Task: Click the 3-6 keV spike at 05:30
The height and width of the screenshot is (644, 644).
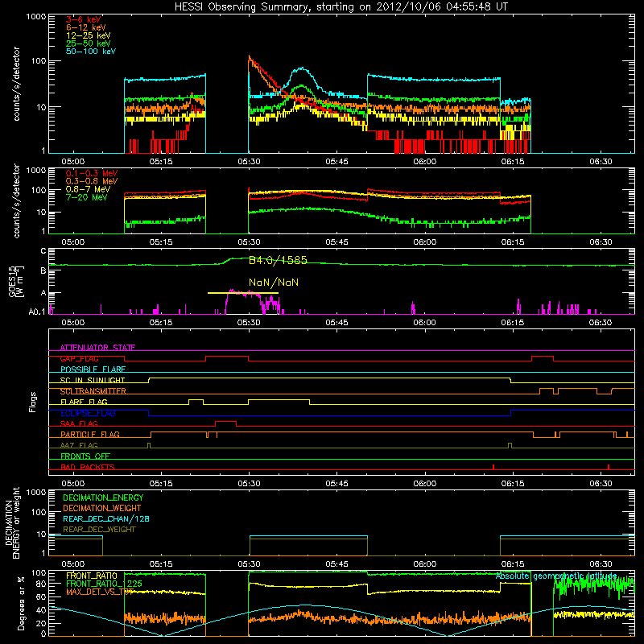Action: pyautogui.click(x=250, y=59)
